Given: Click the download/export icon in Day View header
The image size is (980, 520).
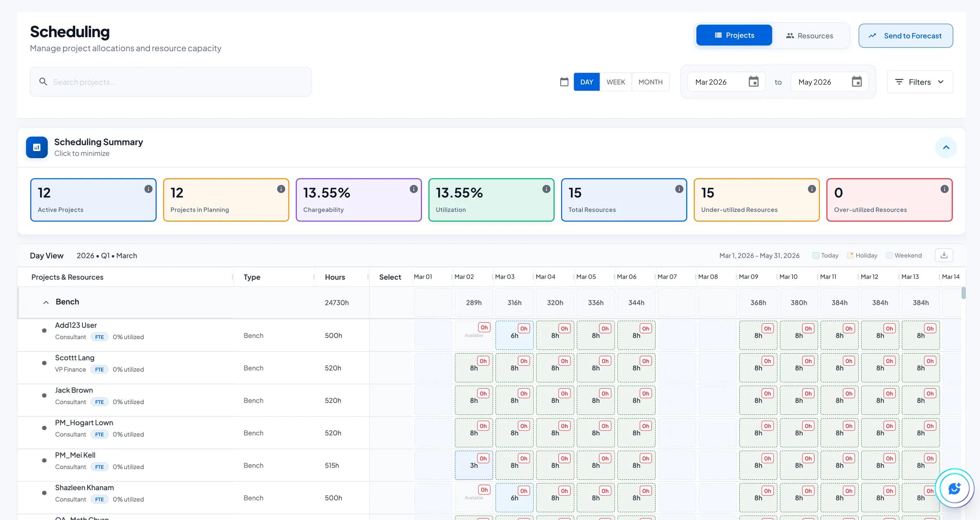Looking at the screenshot, I should [x=944, y=255].
